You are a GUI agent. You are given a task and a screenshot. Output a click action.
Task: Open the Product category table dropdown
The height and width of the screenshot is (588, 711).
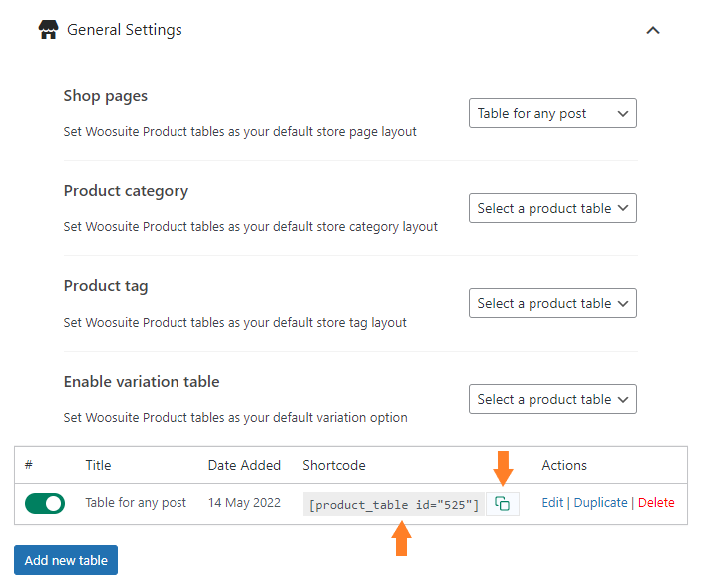click(x=552, y=208)
